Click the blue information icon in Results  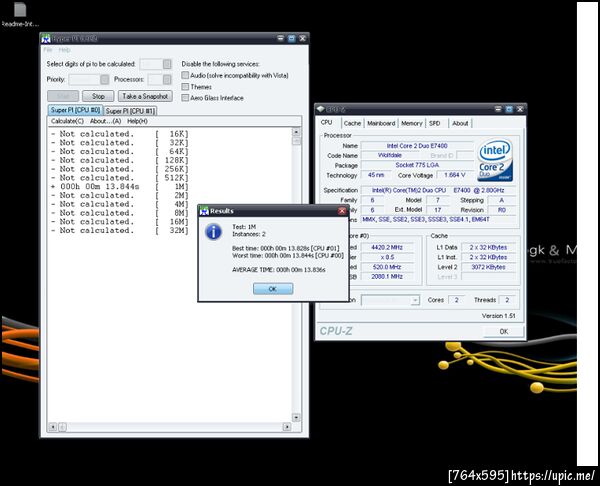click(214, 232)
